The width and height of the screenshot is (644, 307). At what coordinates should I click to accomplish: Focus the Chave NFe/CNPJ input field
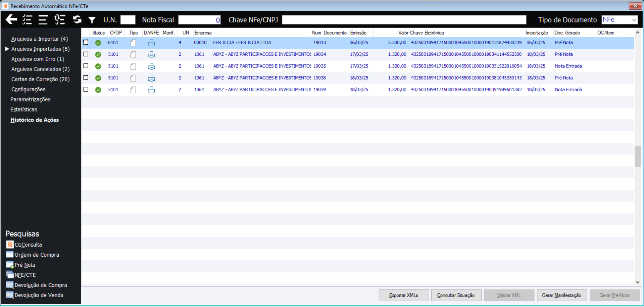point(404,20)
